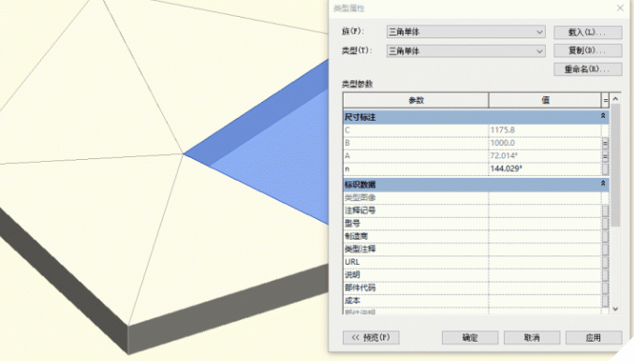Screen dimensions: 634x364
Task: Click the parameter list scroll up arrow
Action: click(615, 98)
